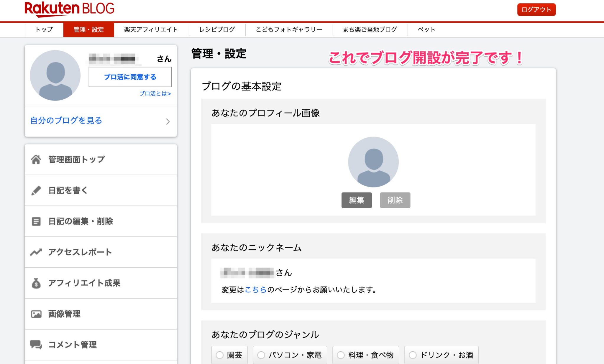Expand 自分のブログを見る with the chevron
The height and width of the screenshot is (364, 604).
[x=168, y=122]
